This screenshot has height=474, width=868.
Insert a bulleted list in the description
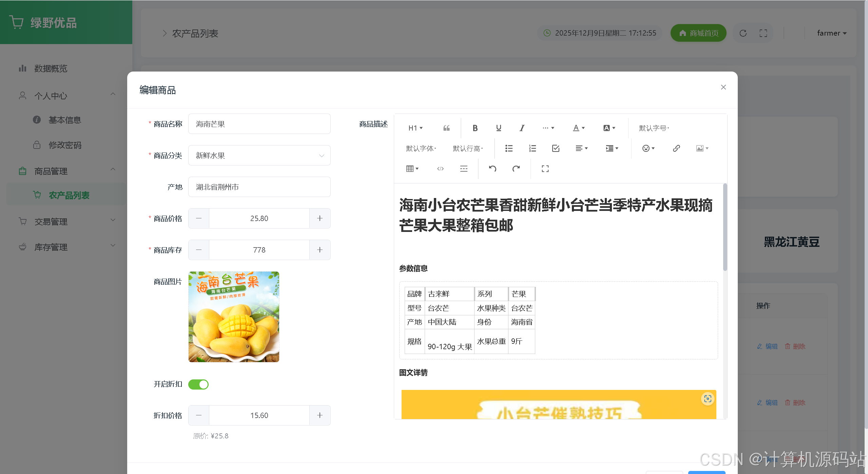click(x=509, y=149)
